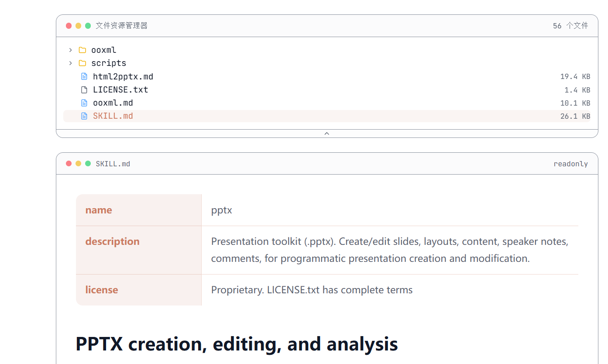Screen dimensions: 608x364
Task: Click the scripts folder name
Action: 108,63
